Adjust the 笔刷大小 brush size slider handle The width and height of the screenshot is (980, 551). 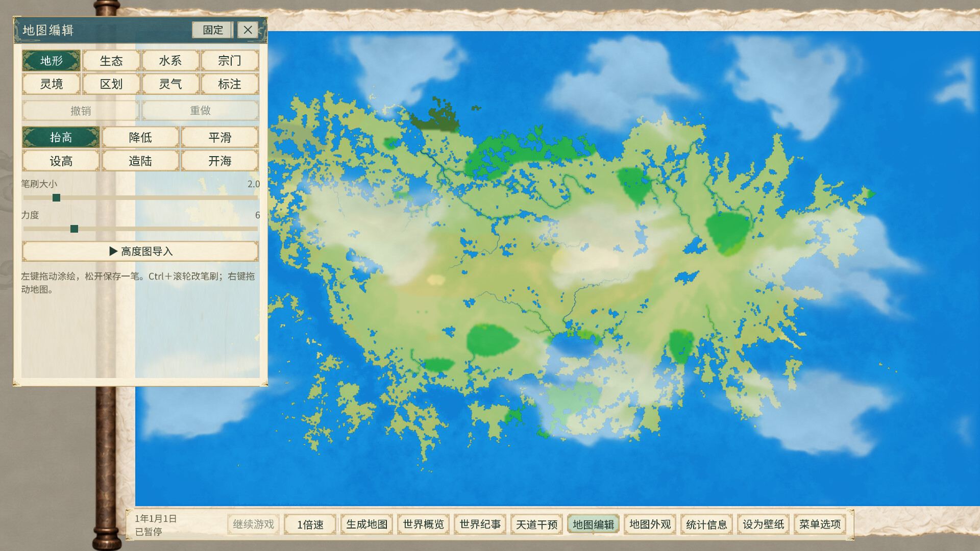56,198
